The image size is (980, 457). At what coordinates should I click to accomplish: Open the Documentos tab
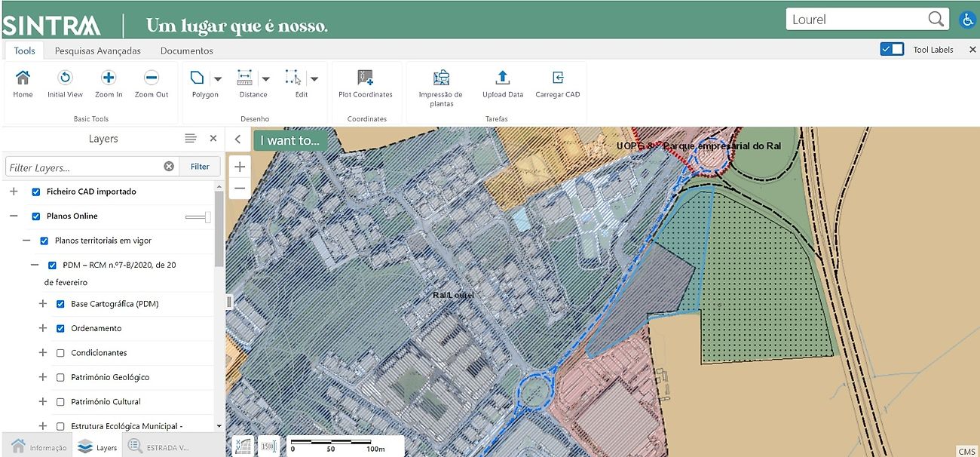click(186, 51)
